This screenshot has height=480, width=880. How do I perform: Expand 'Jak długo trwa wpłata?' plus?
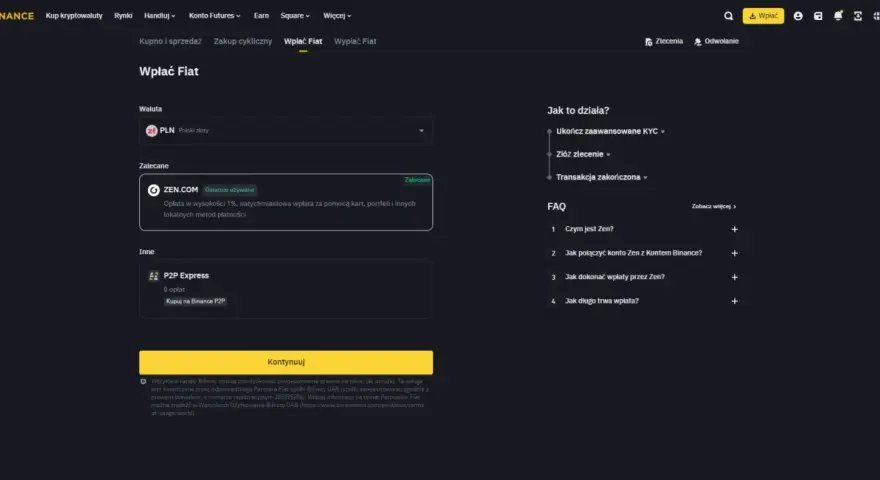tap(734, 301)
